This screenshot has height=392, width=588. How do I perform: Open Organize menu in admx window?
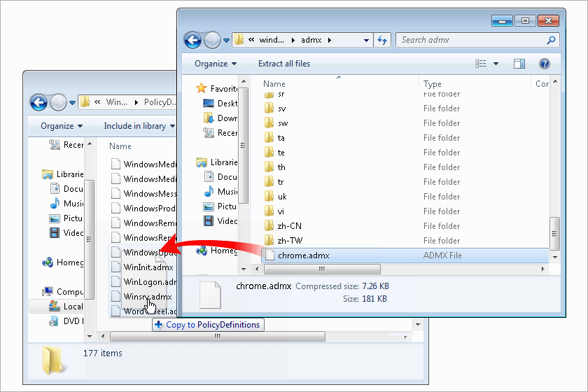click(x=216, y=64)
